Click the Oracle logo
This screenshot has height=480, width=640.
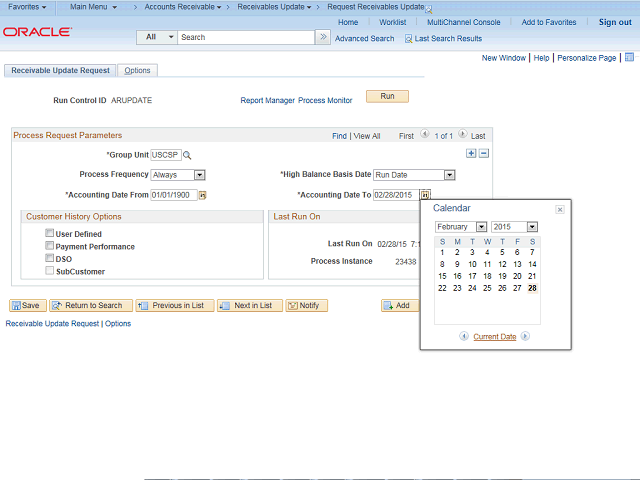coord(37,32)
